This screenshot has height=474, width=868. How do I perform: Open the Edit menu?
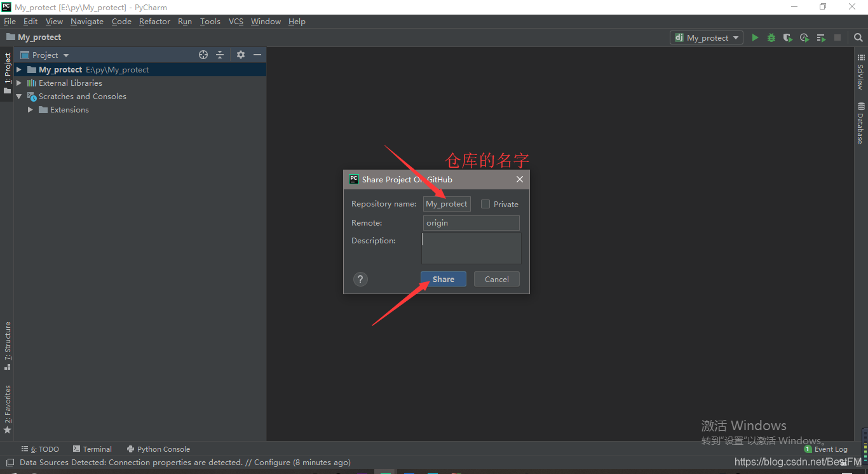click(31, 22)
